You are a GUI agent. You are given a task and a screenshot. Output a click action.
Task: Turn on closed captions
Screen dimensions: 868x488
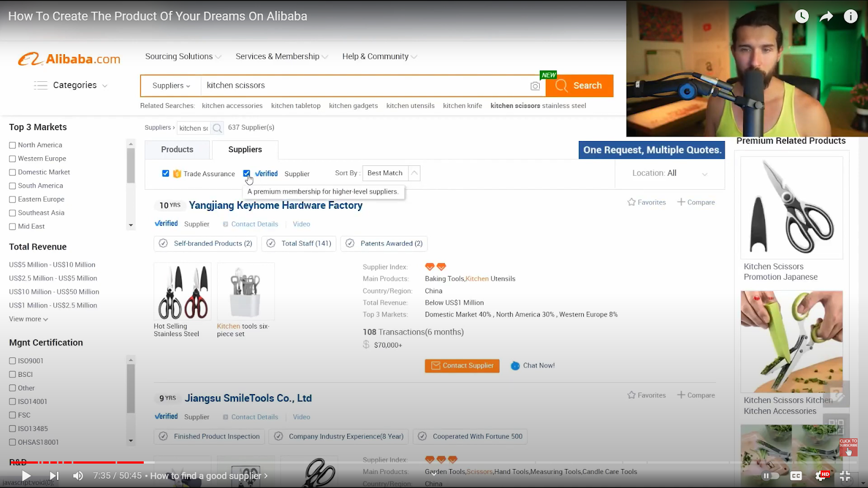(796, 476)
